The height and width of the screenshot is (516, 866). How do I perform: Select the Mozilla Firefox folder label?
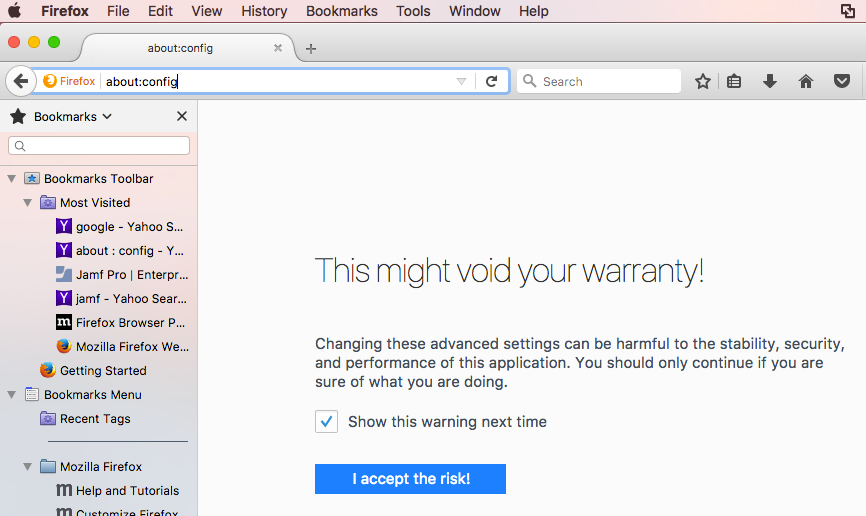(101, 467)
